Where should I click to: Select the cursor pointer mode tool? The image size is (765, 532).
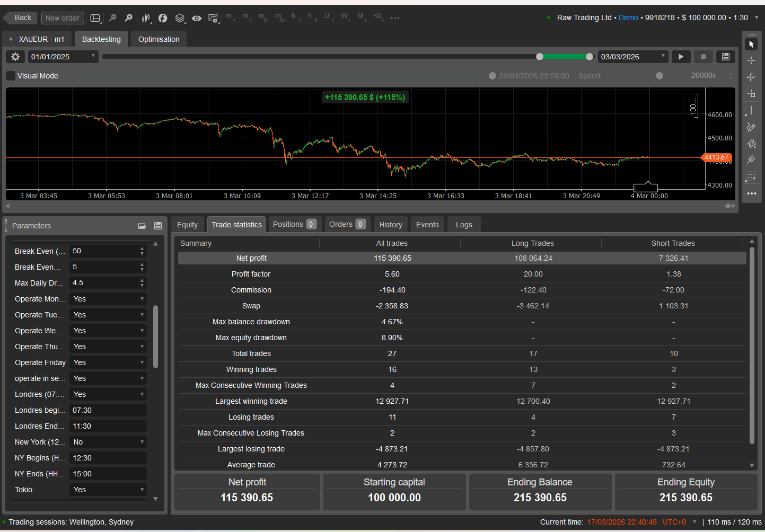click(751, 44)
